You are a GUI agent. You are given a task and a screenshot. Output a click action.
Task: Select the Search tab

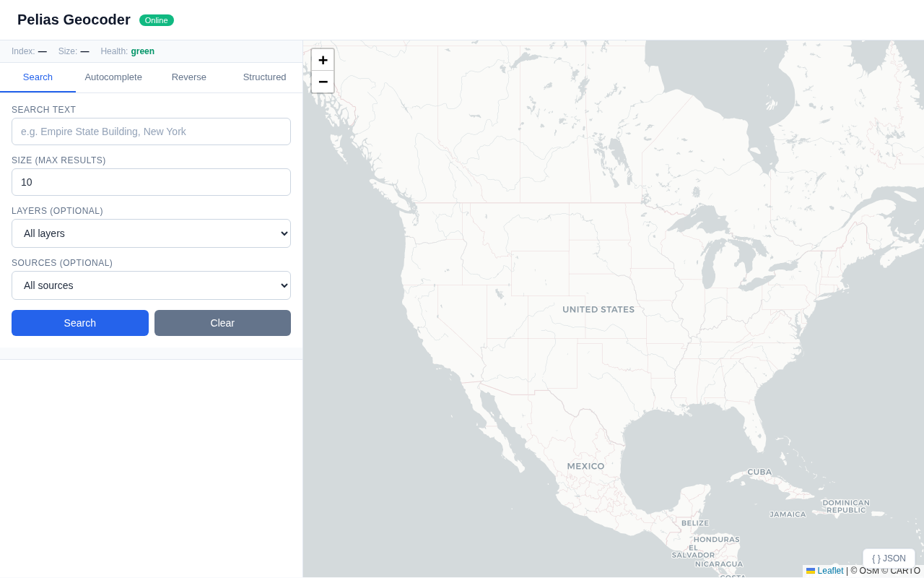[38, 77]
